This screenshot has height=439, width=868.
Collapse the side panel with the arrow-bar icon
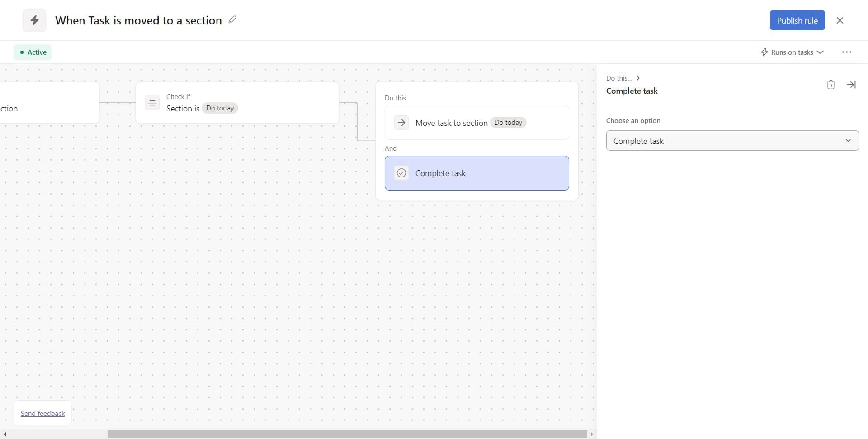(x=851, y=85)
